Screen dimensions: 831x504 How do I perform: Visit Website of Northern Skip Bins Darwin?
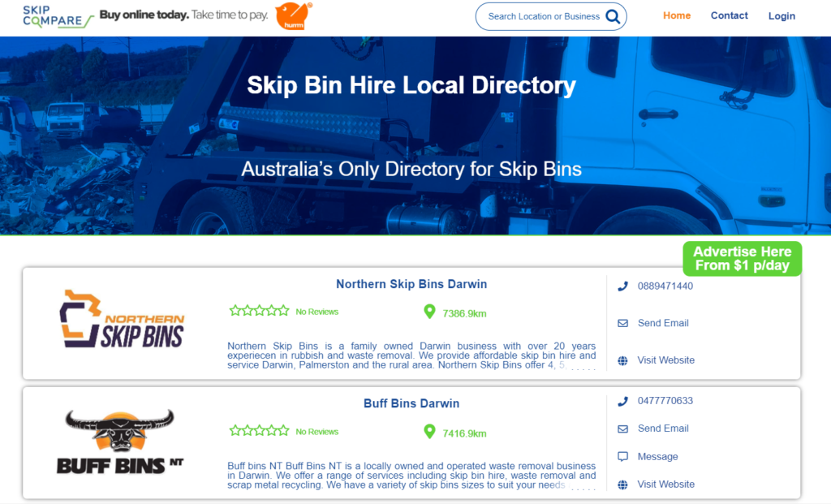coord(665,360)
